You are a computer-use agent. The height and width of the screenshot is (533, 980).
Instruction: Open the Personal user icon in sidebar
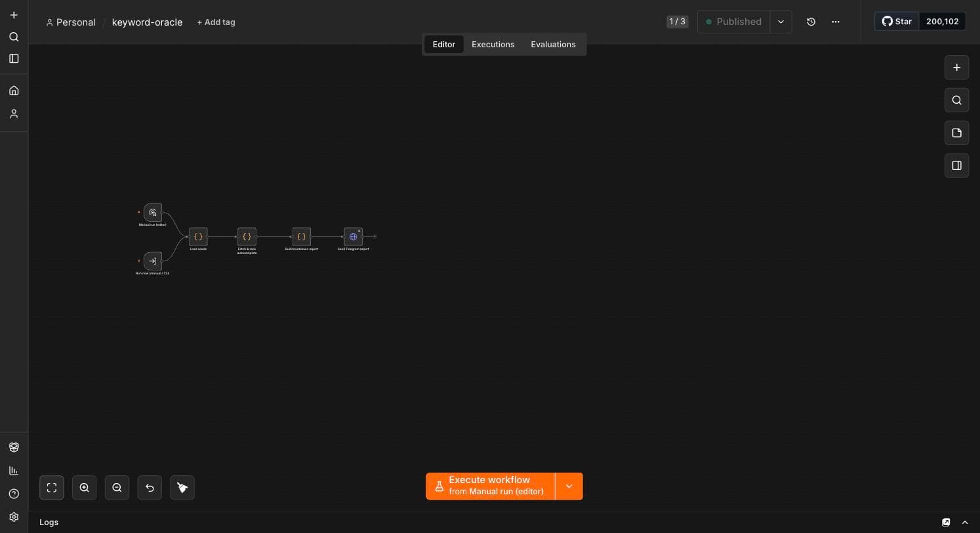coord(14,114)
